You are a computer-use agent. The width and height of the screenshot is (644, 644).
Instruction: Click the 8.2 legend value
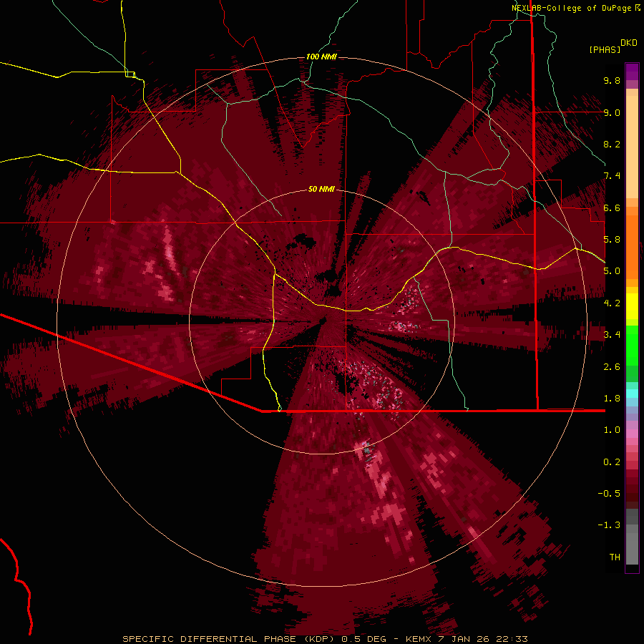(x=612, y=144)
